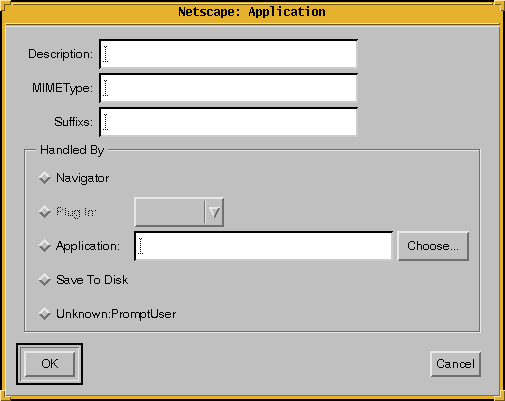Click the Application path text field
The height and width of the screenshot is (401, 505).
263,246
